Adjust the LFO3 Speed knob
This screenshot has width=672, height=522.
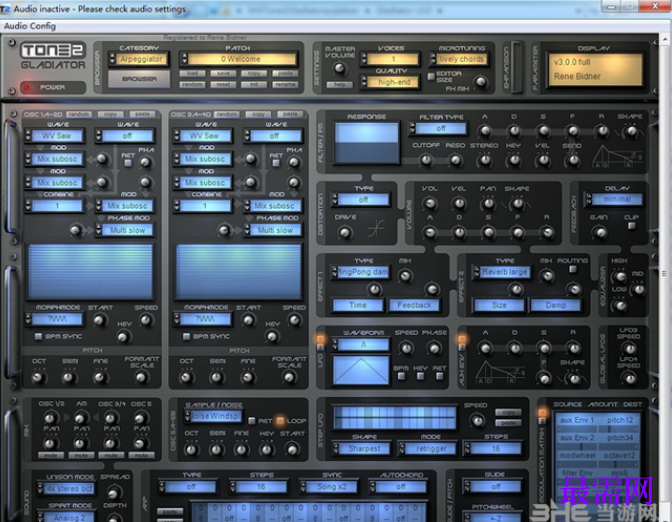629,348
